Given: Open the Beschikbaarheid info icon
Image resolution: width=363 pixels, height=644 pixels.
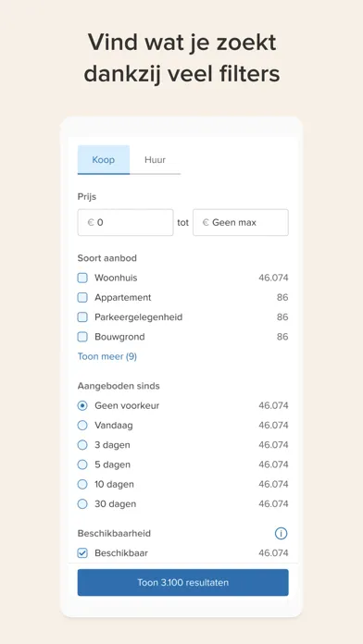Looking at the screenshot, I should point(281,534).
